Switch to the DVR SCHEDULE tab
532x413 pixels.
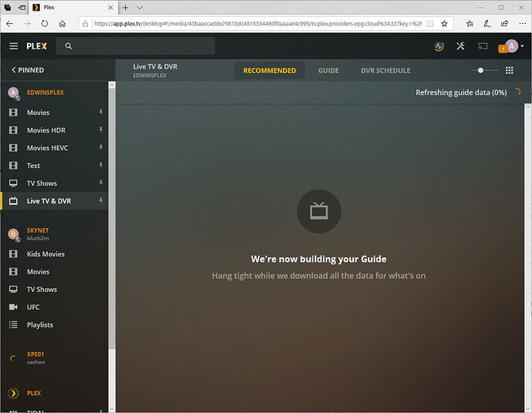click(386, 71)
